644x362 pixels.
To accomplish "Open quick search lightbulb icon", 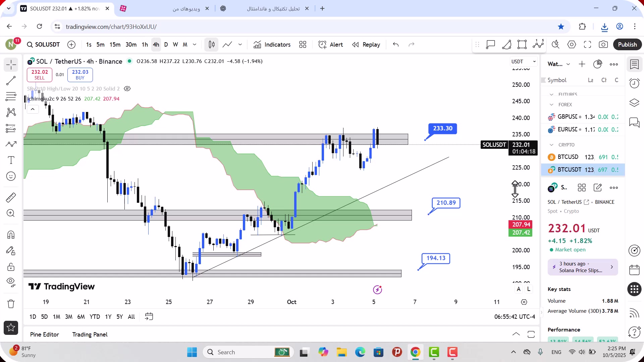I will point(555,45).
